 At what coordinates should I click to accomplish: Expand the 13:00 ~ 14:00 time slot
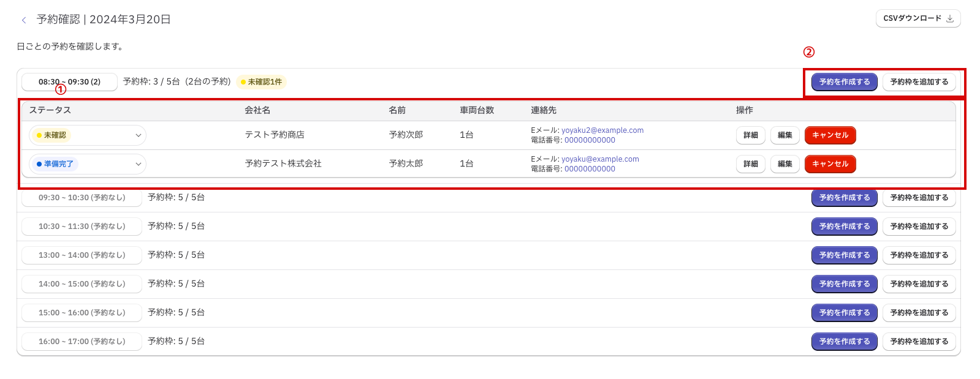[x=82, y=255]
